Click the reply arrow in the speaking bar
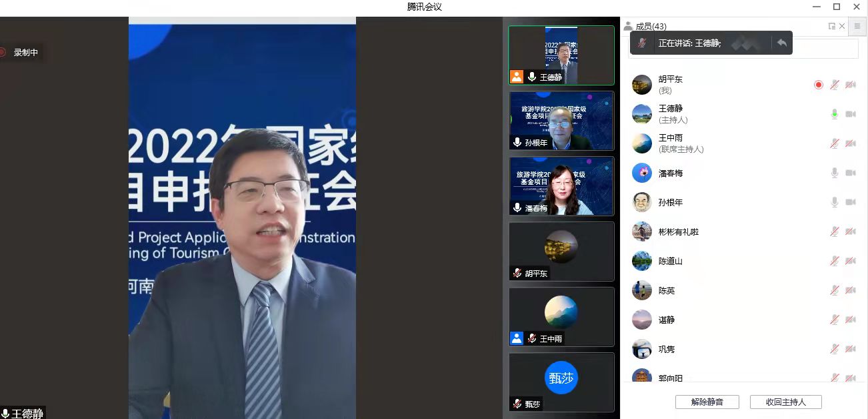 click(x=782, y=43)
